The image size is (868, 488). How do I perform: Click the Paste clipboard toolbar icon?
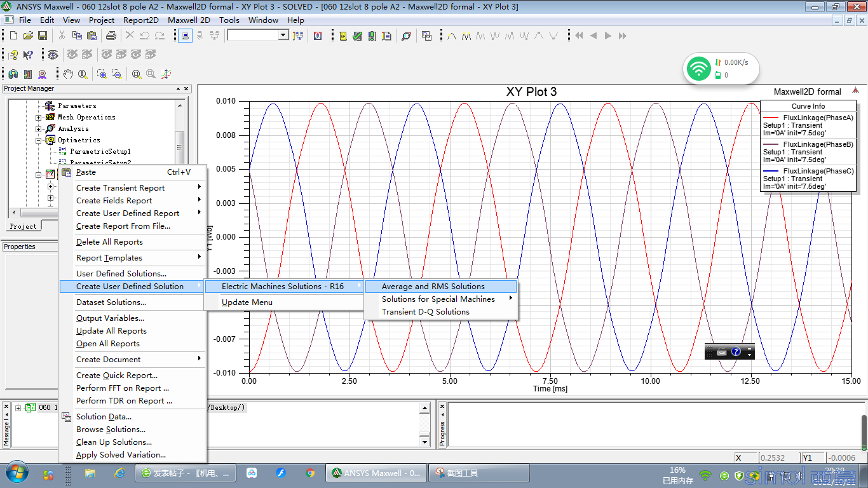pos(92,36)
